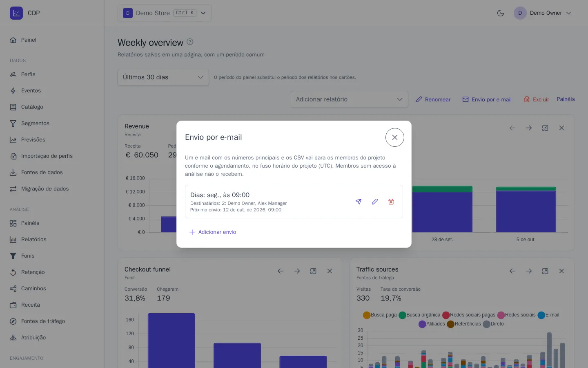Image resolution: width=588 pixels, height=368 pixels.
Task: Open the Demo Owner account menu
Action: pos(543,13)
